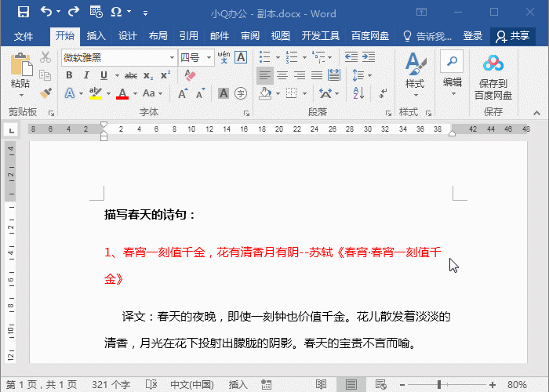The height and width of the screenshot is (392, 549).
Task: Open the Find magnifier in editing group
Action: tap(452, 61)
